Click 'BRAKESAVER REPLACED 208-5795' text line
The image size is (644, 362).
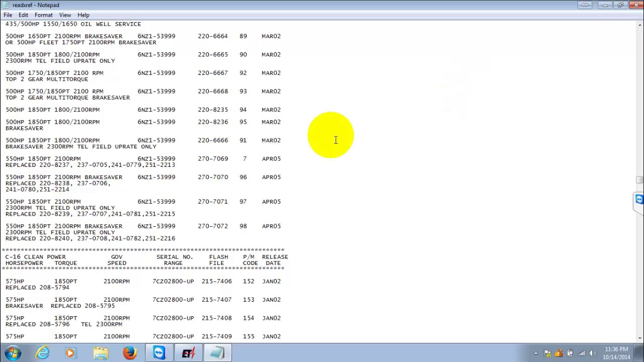[60, 306]
